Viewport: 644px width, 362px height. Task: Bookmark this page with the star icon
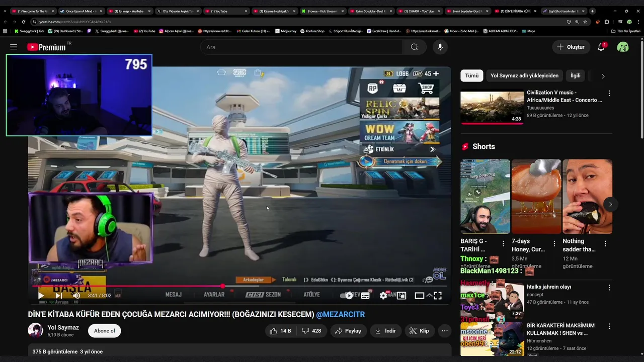(585, 22)
